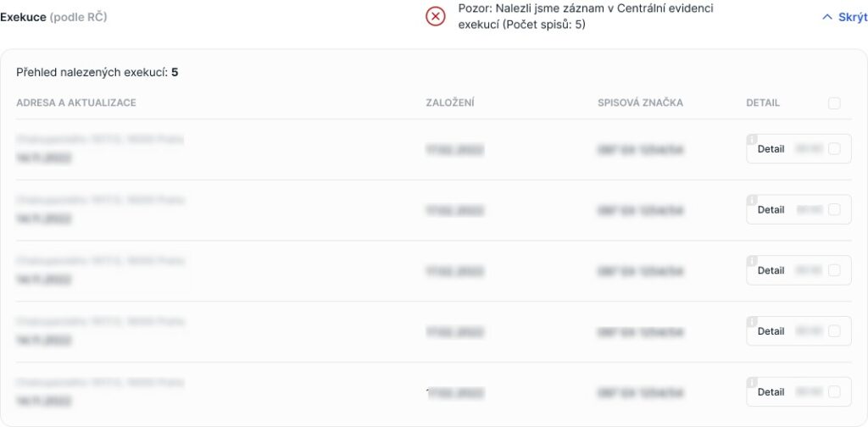Sort by the Založení column header

tap(450, 103)
